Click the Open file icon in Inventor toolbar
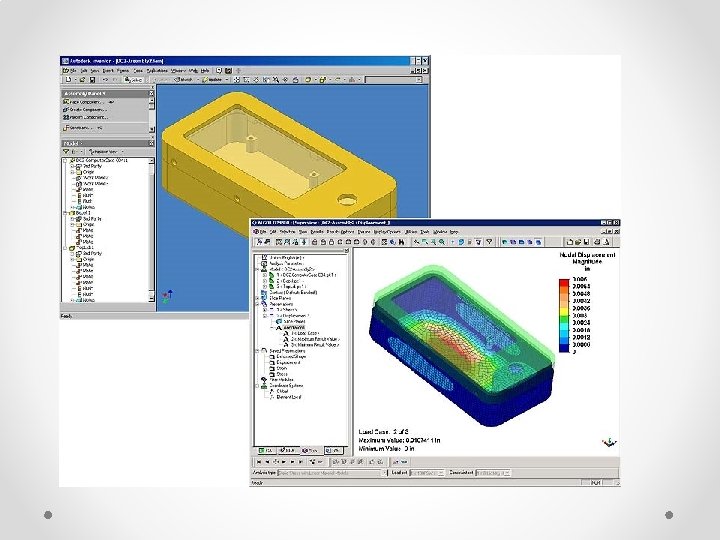The height and width of the screenshot is (540, 720). [x=82, y=80]
